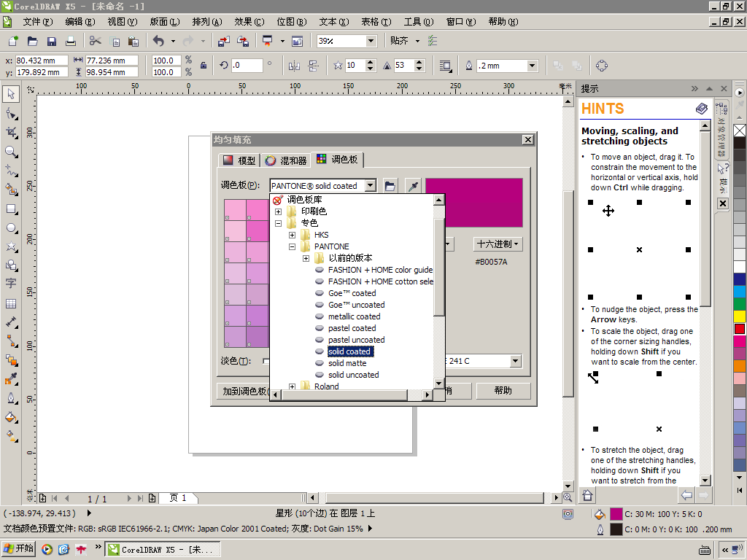The width and height of the screenshot is (747, 560).
Task: Collapse the 专色 tree folder
Action: (278, 223)
